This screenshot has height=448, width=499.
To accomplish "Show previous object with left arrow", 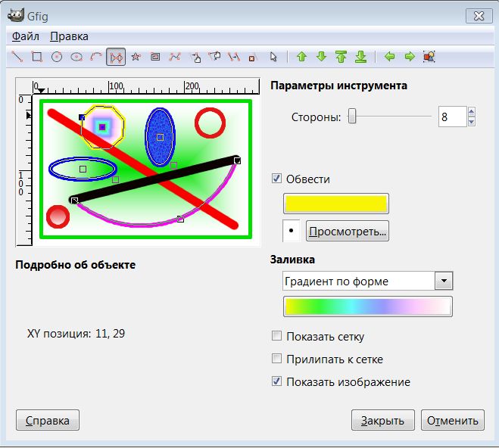I will click(x=390, y=57).
